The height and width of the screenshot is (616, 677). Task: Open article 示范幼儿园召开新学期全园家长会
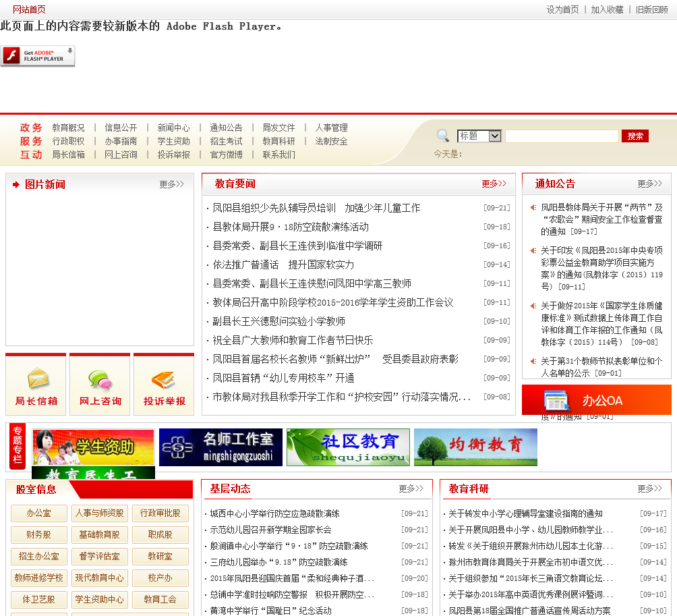(x=270, y=530)
